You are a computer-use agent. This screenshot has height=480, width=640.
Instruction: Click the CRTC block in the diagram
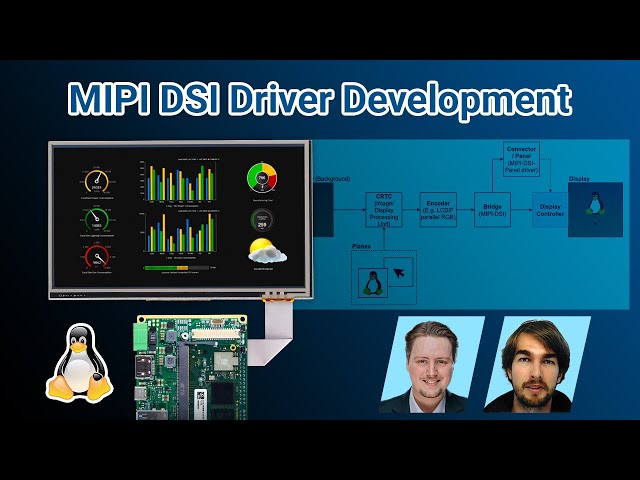(x=384, y=210)
